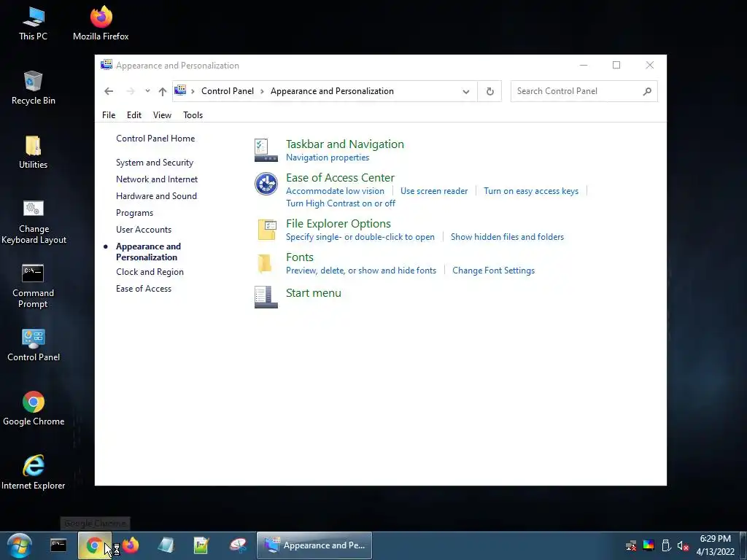Click Show hidden files and folders
This screenshot has width=747, height=560.
coord(508,237)
